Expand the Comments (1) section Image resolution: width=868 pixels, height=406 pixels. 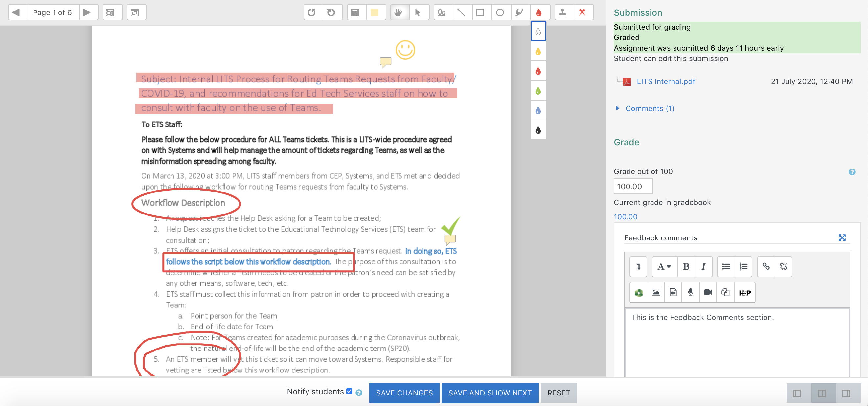(649, 108)
